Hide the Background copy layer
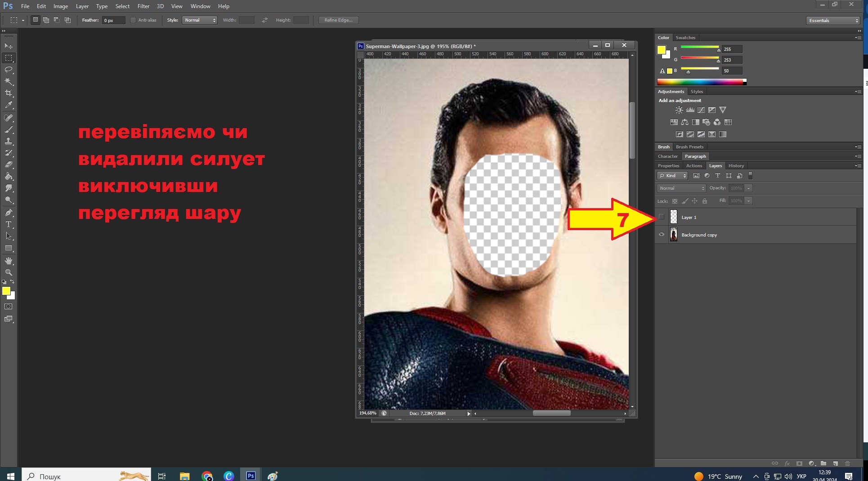 [x=662, y=234]
